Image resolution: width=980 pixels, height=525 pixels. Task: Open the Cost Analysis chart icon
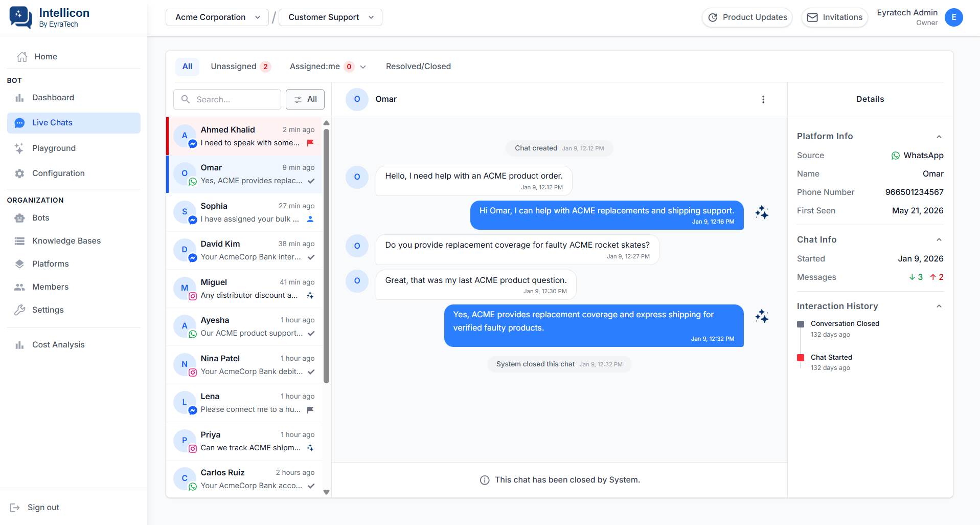point(19,345)
